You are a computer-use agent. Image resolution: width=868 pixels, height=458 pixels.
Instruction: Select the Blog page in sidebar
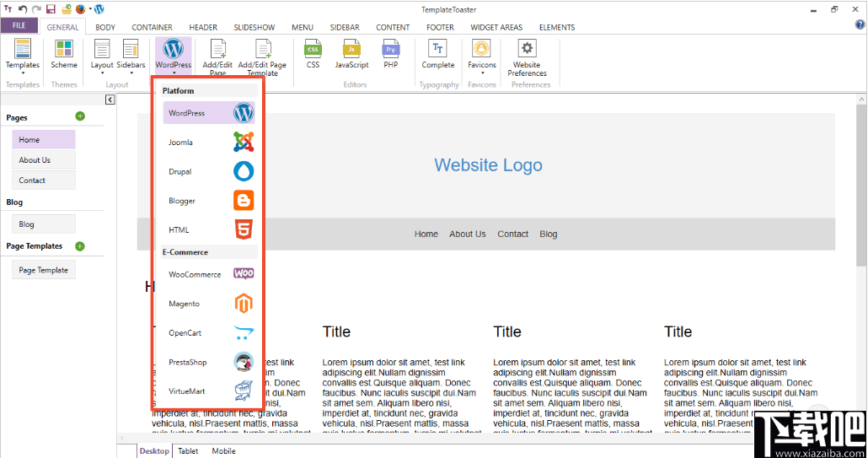(44, 224)
